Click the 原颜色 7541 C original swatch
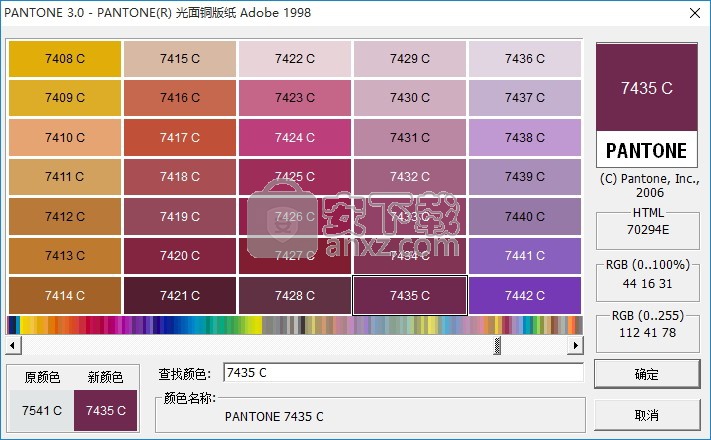This screenshot has height=440, width=711. [42, 410]
